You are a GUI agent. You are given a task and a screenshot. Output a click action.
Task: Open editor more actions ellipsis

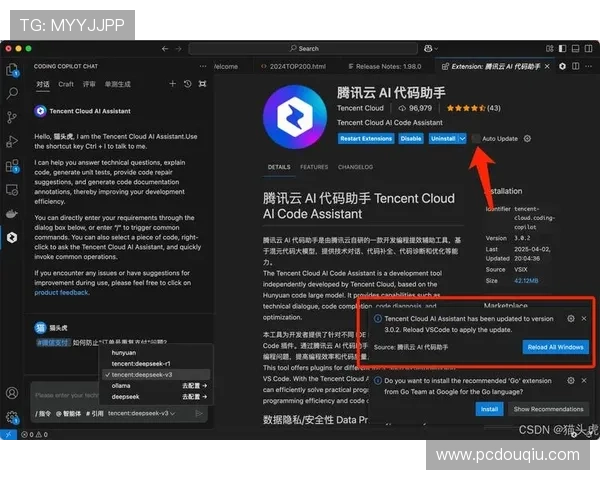pyautogui.click(x=589, y=66)
